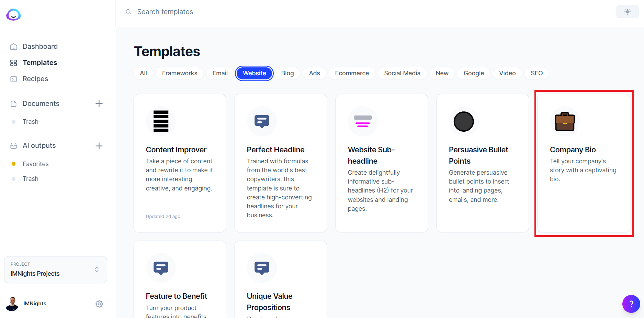Filter templates by New
The height and width of the screenshot is (318, 644).
[442, 73]
